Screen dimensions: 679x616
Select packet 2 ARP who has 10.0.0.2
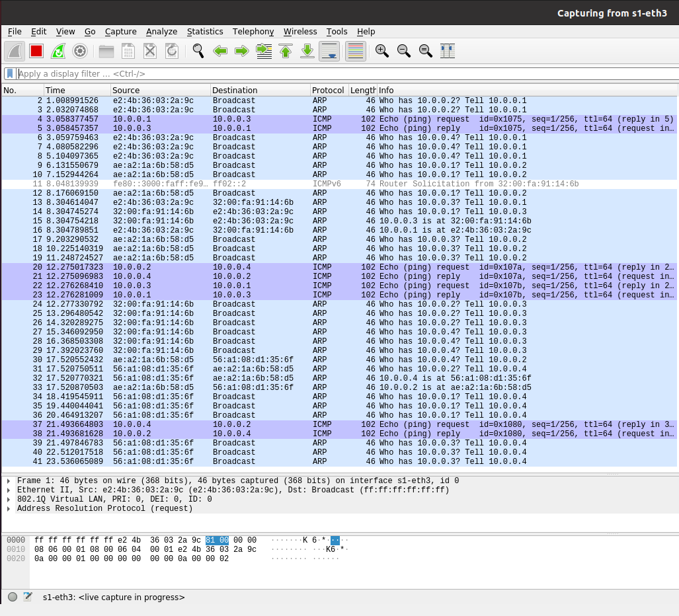tap(339, 100)
